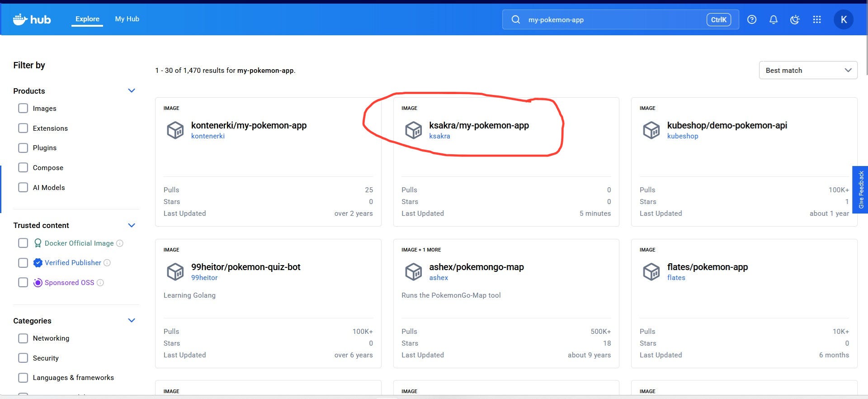
Task: Open the help question mark icon
Action: tap(752, 19)
